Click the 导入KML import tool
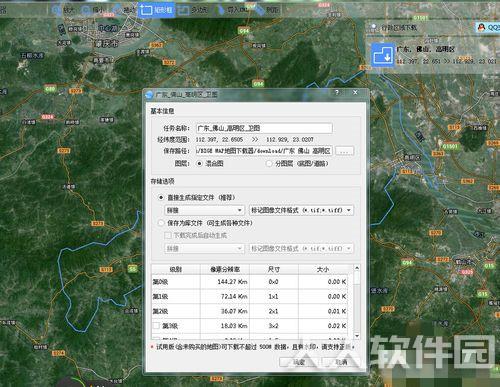The image size is (500, 387). (x=232, y=10)
